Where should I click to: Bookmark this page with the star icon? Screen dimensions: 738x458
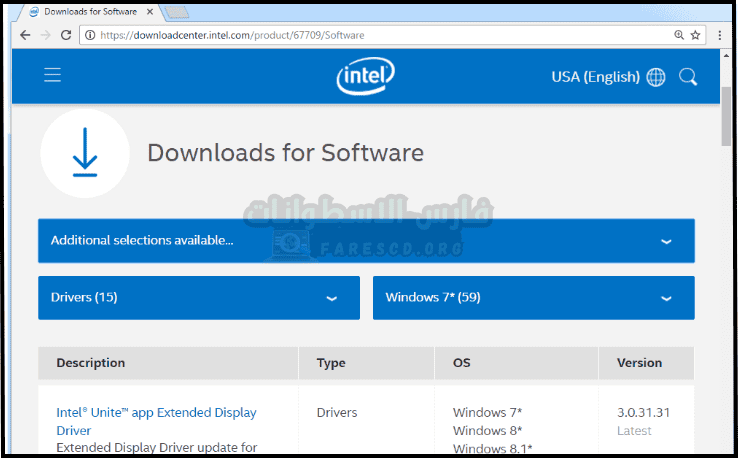pos(696,34)
